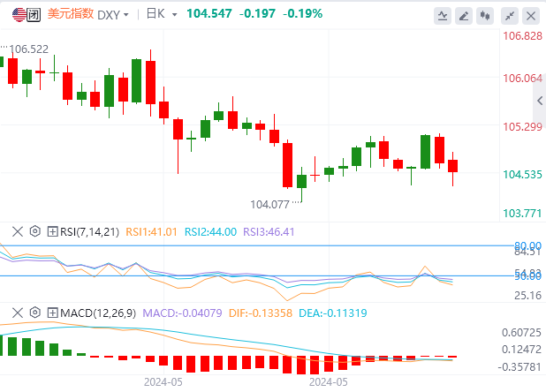Click the second 2024-05 date label

pyautogui.click(x=329, y=382)
